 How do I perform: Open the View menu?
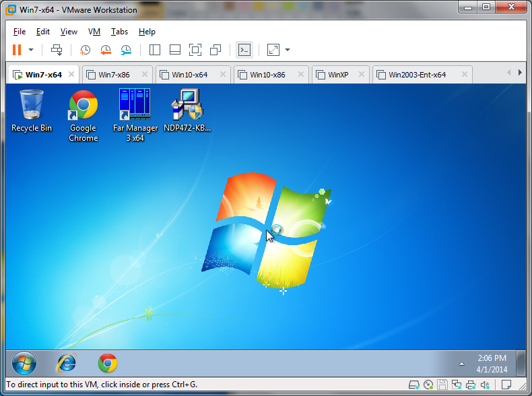pyautogui.click(x=69, y=32)
